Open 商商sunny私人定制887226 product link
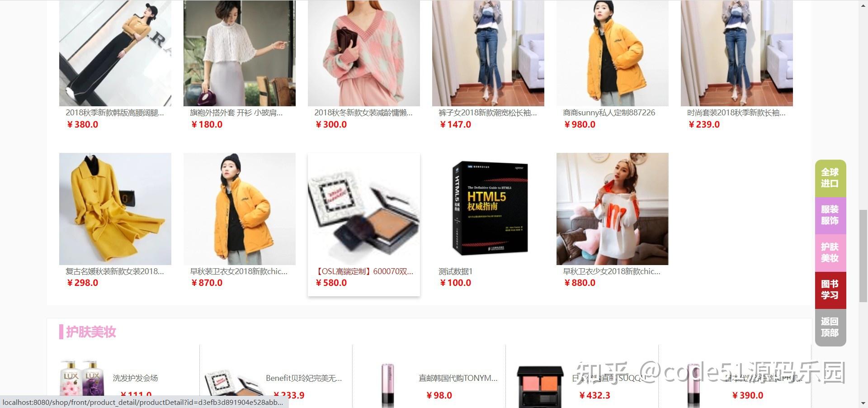 point(609,113)
